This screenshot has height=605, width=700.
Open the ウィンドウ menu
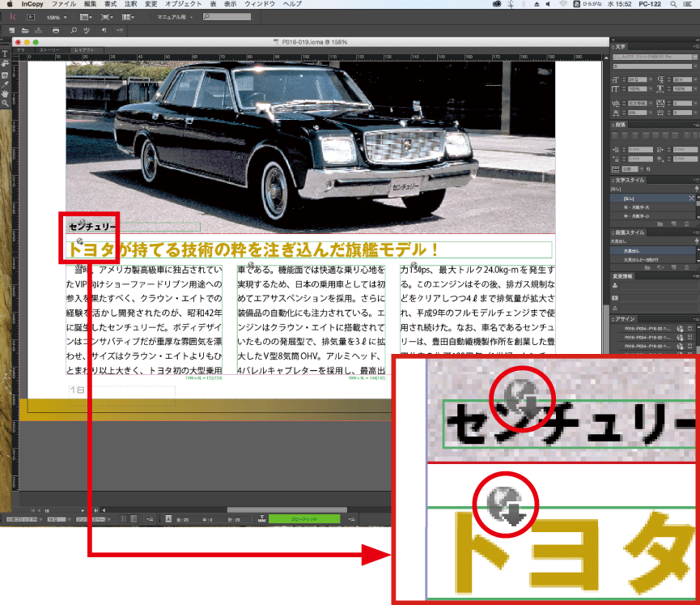(x=260, y=4)
